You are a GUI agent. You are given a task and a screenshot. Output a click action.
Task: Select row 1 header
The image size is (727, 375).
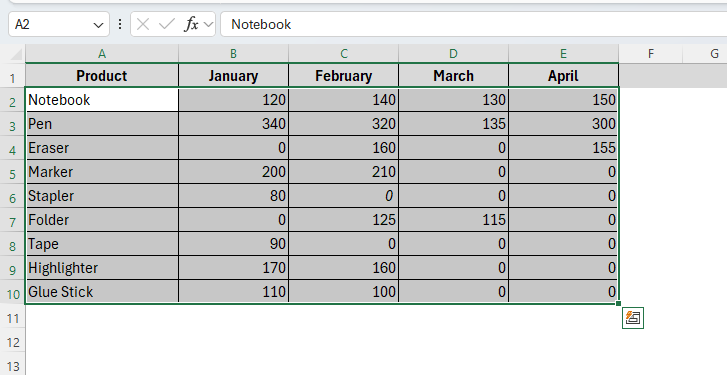[13, 76]
